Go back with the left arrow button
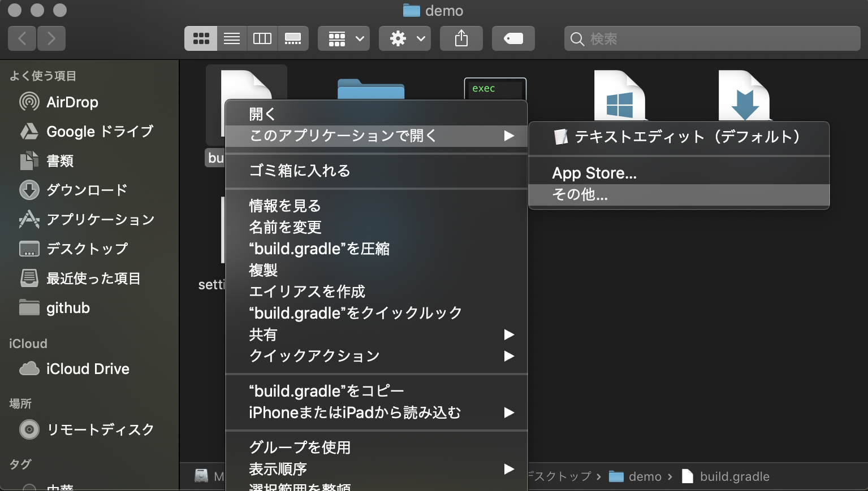Screen dimensions: 868x491 pos(22,38)
